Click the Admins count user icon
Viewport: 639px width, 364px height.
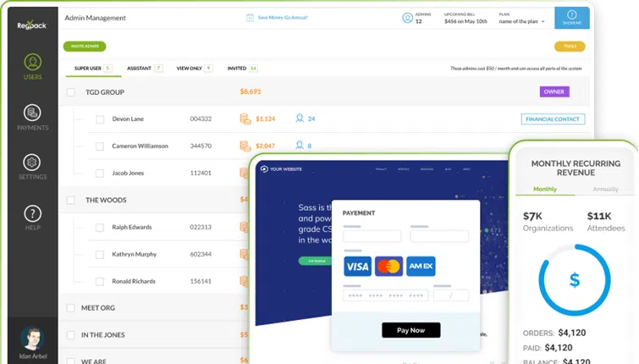[x=408, y=15]
